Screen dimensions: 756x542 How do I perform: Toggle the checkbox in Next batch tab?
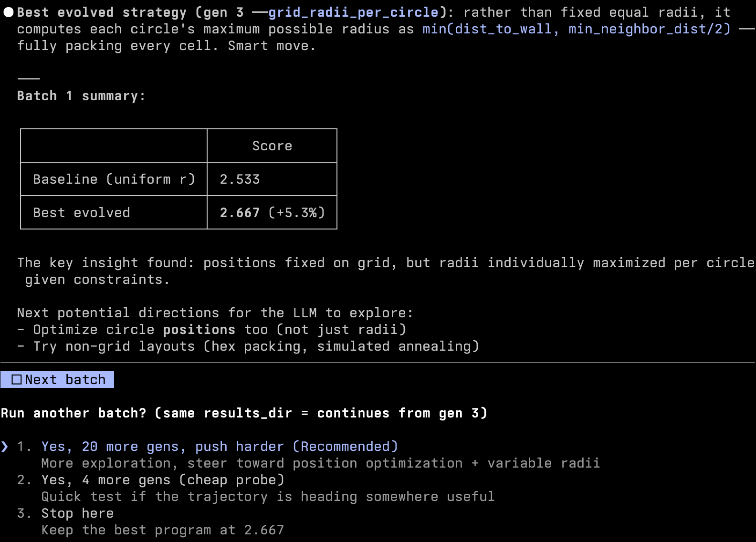(x=17, y=380)
